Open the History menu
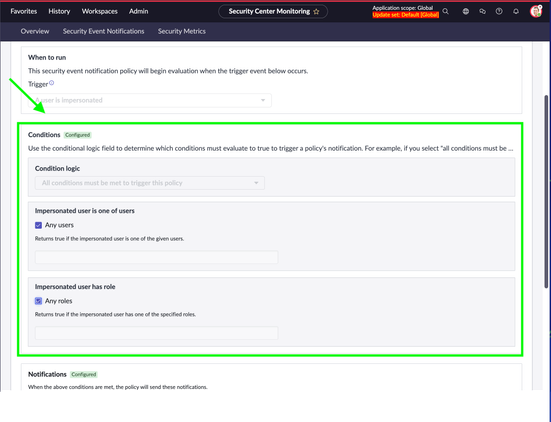The image size is (551, 422). pos(59,11)
